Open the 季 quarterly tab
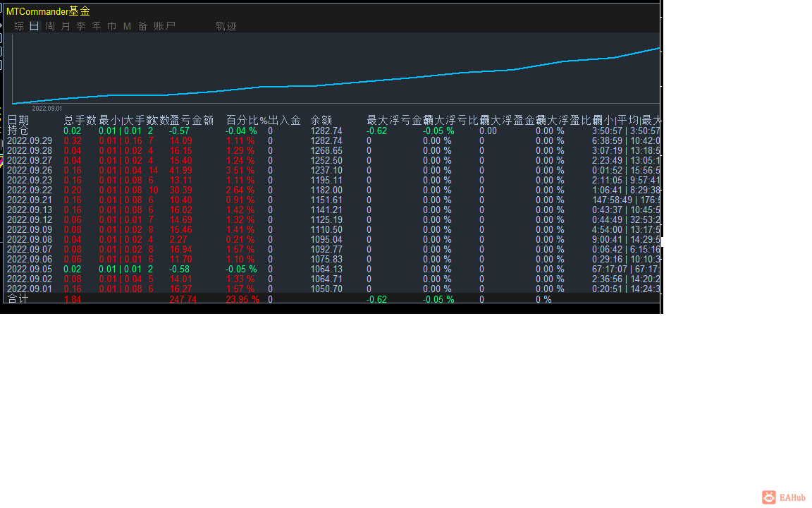The width and height of the screenshot is (812, 508). [x=81, y=26]
